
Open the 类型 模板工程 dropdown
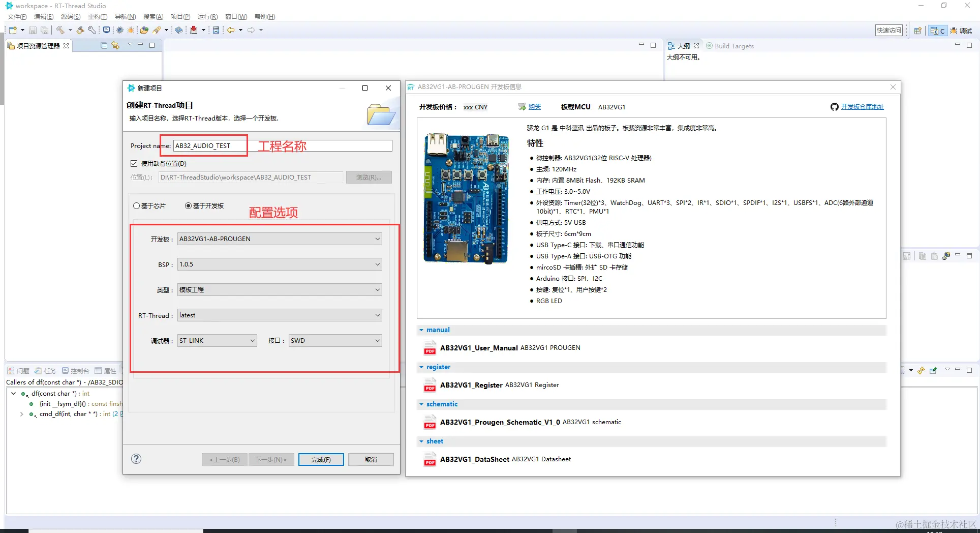coord(280,289)
